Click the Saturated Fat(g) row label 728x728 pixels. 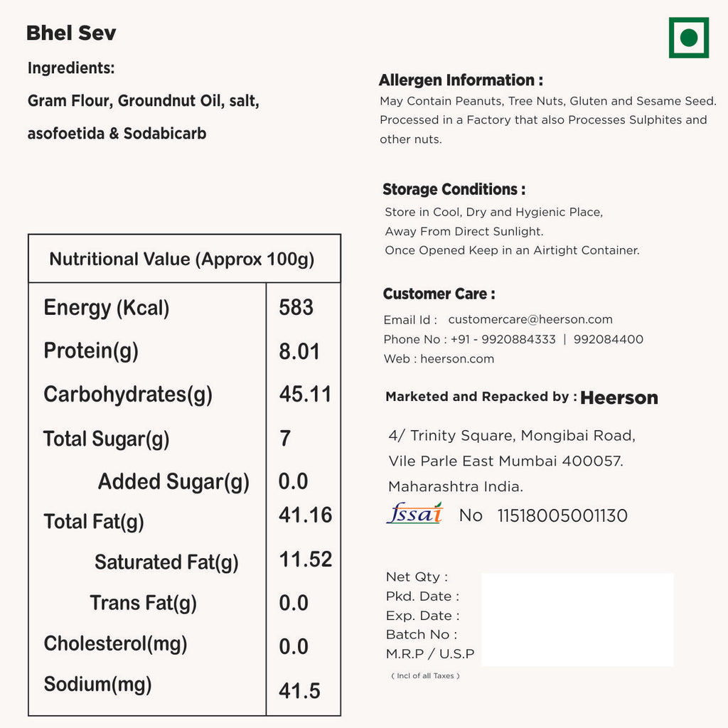pos(166,562)
